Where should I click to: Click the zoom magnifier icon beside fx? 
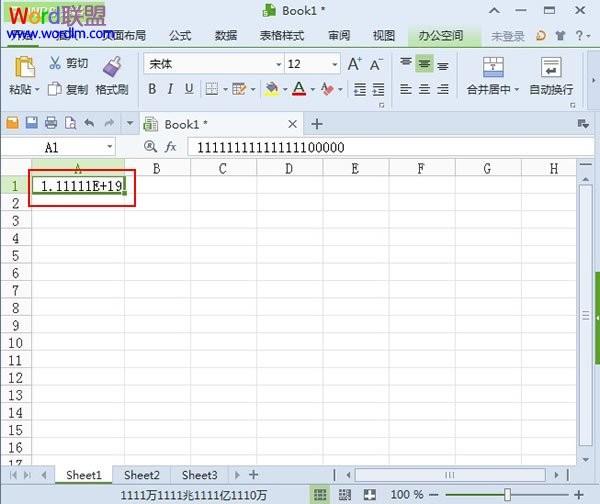tap(150, 147)
